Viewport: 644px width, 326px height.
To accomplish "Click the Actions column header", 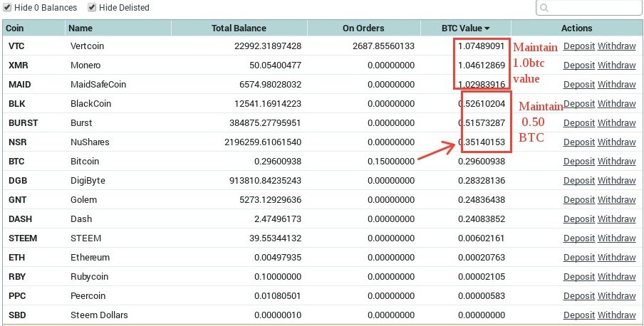I will (576, 28).
